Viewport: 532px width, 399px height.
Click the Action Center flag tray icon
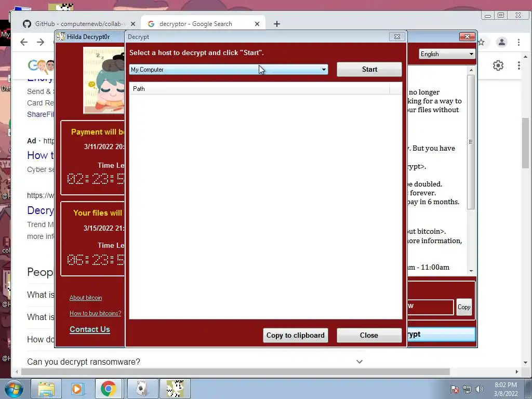tap(454, 390)
